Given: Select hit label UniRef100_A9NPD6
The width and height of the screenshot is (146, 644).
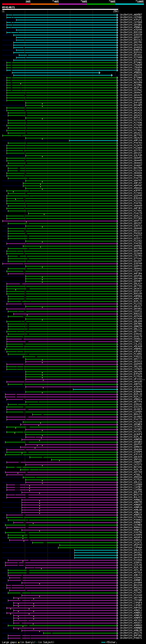Looking at the screenshot, I should (x=131, y=439).
